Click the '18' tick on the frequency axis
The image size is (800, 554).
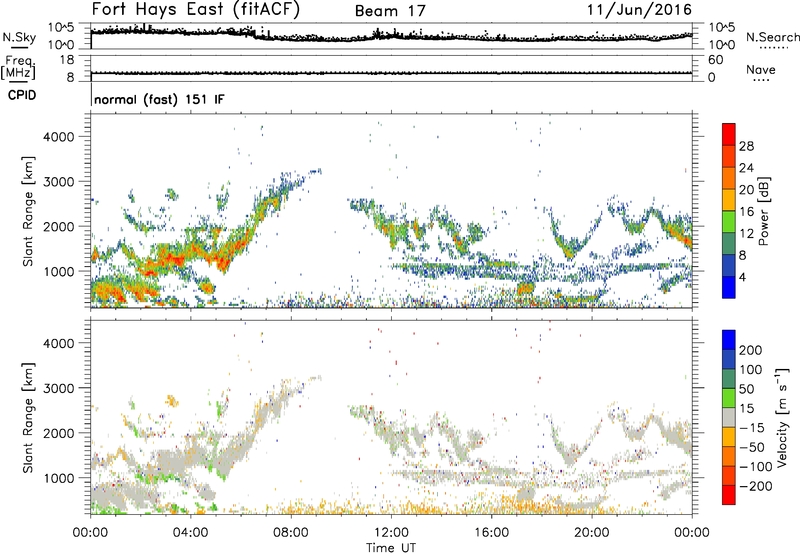[x=67, y=60]
